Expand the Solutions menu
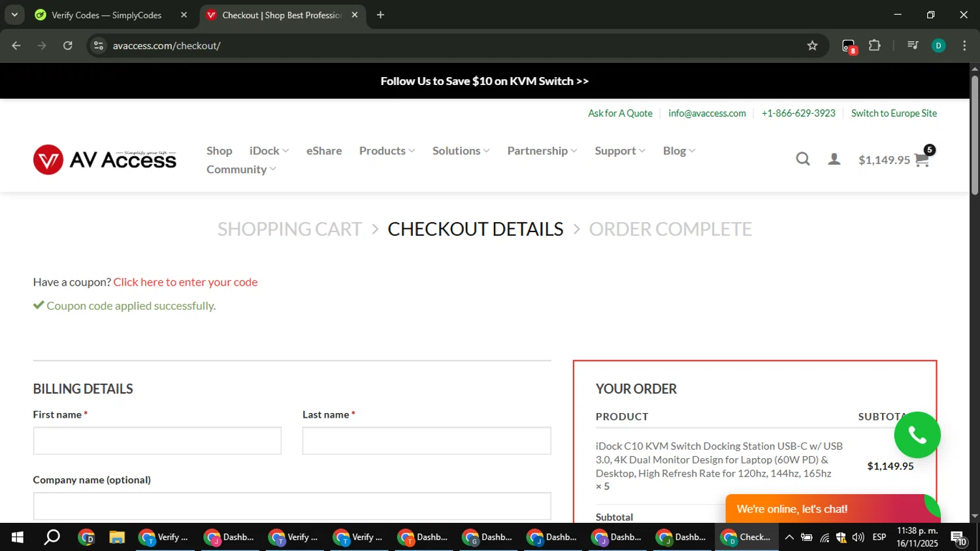Screen dimensions: 980x551 pos(461,151)
